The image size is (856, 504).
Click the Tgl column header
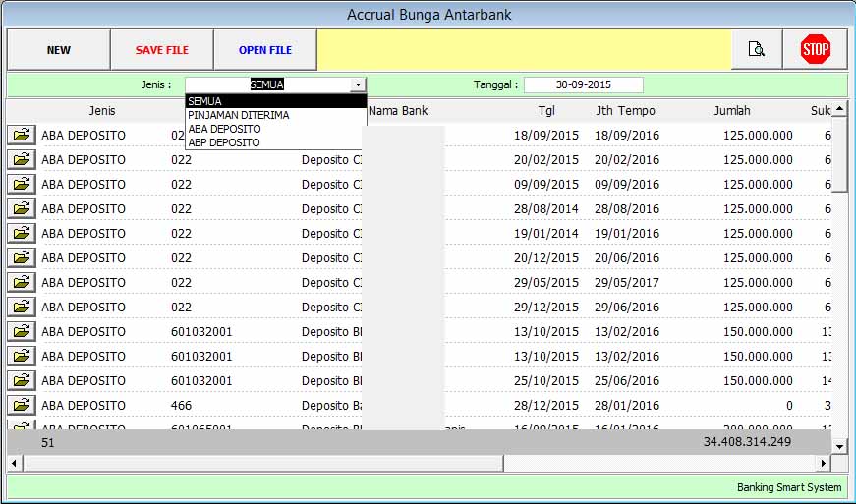(546, 111)
